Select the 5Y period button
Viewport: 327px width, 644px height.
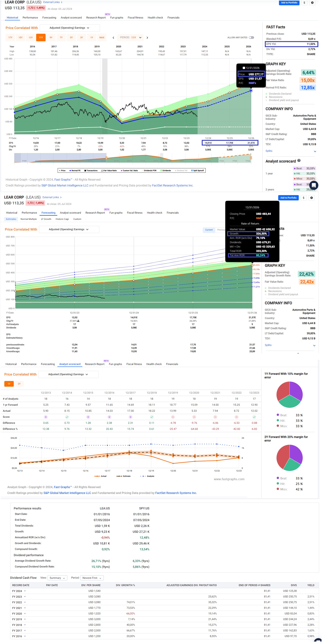pyautogui.click(x=71, y=38)
